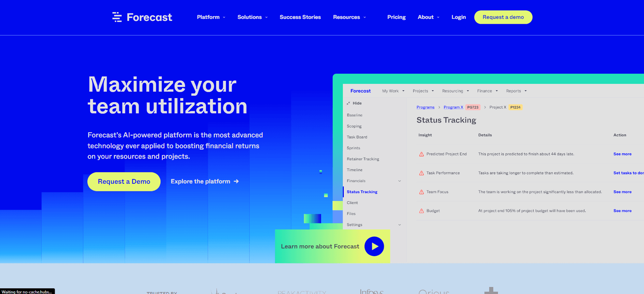
Task: Select Baseline in the sidebar
Action: click(x=355, y=115)
